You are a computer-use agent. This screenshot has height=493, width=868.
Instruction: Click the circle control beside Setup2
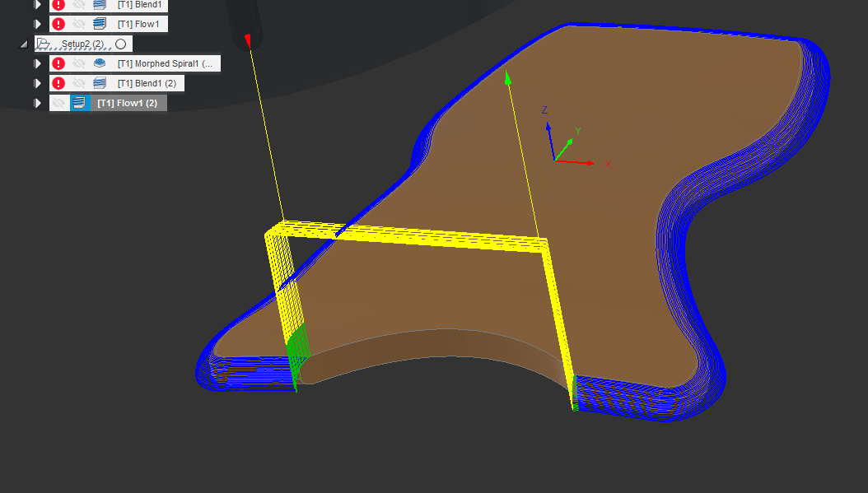pos(120,44)
